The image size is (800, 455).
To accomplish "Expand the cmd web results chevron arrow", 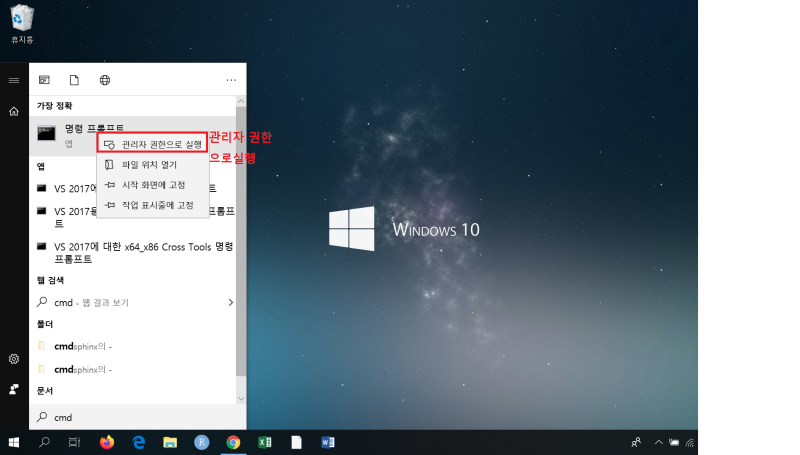I will coord(231,302).
